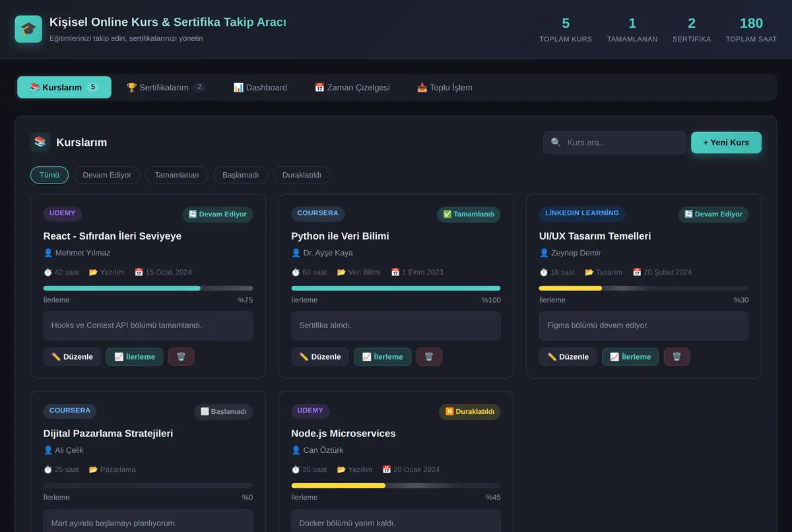Image resolution: width=792 pixels, height=532 pixels.
Task: Delete the UI/UX Tasarım Temelleri course
Action: click(676, 356)
